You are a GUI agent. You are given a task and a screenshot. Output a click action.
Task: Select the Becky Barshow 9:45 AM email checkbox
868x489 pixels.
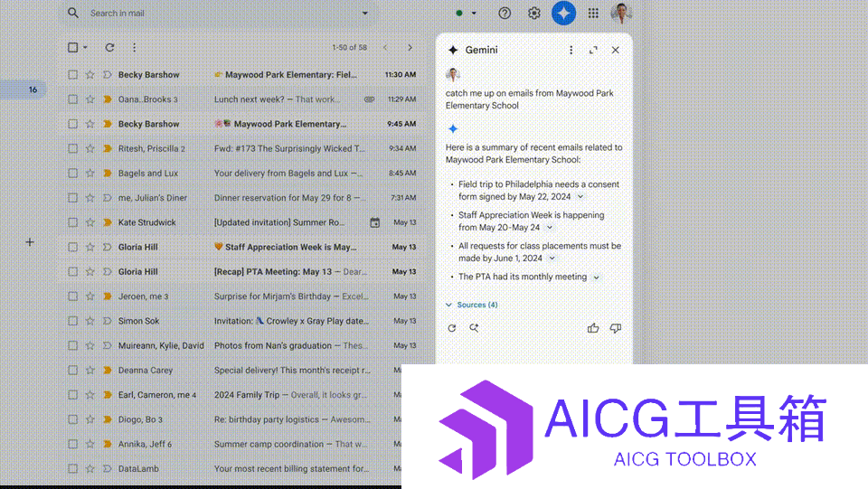pos(72,124)
